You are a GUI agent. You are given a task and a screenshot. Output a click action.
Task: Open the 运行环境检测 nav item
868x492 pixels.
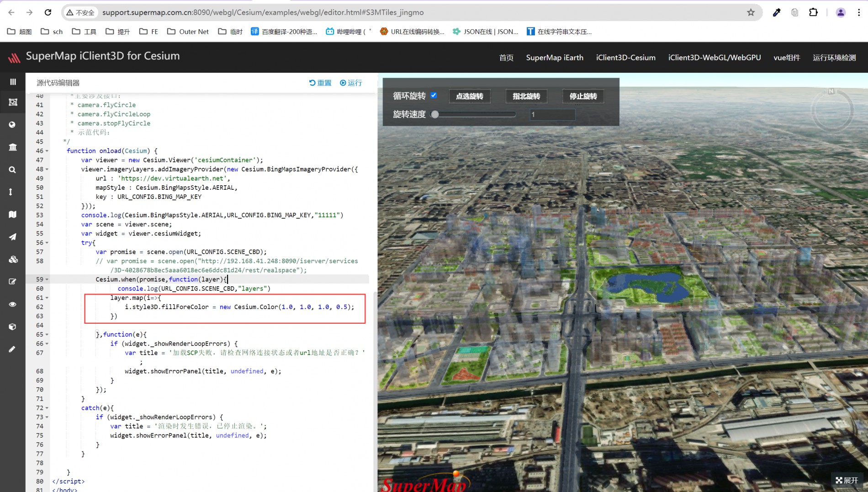click(834, 58)
